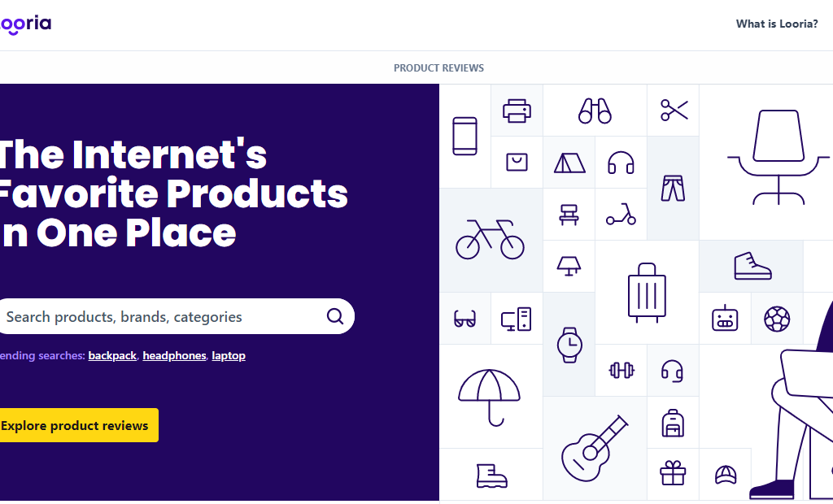Select the over-ear headphones icon

coord(621,163)
